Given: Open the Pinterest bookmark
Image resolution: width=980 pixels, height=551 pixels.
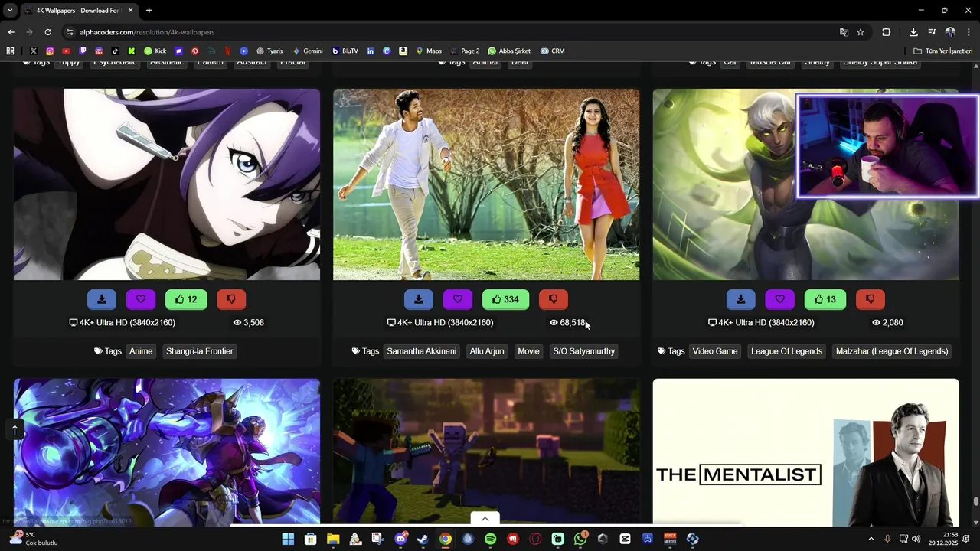Looking at the screenshot, I should (194, 51).
